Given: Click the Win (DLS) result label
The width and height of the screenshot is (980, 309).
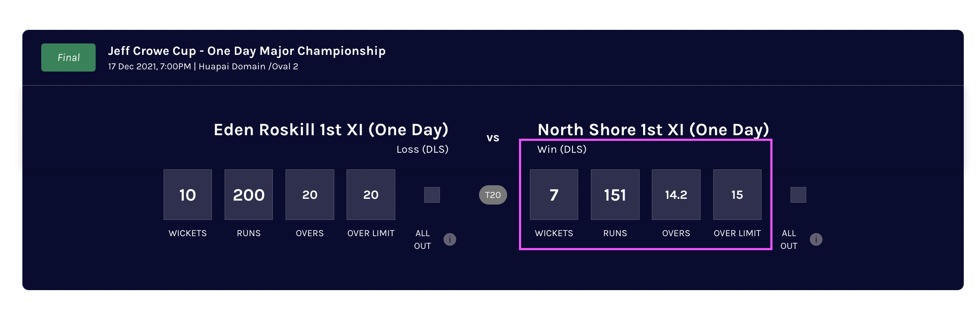Looking at the screenshot, I should click(x=562, y=149).
